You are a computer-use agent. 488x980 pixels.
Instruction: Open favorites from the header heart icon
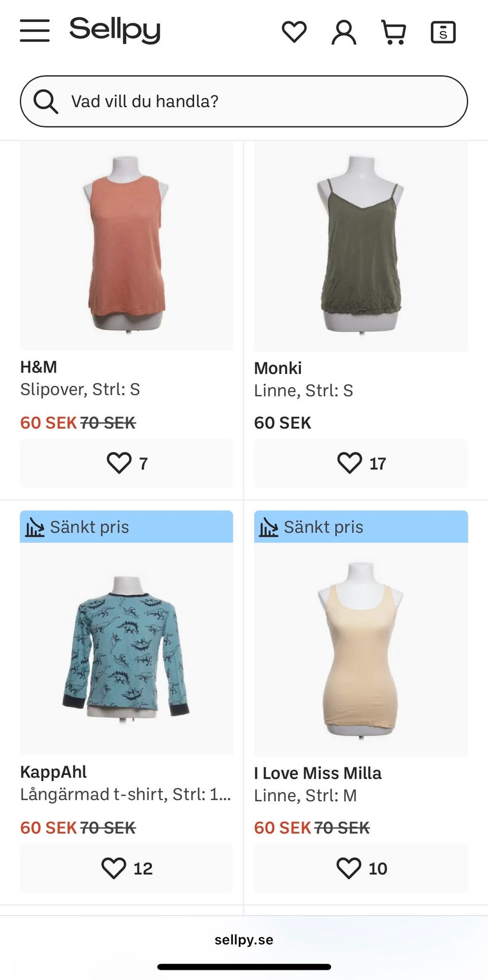click(x=294, y=32)
